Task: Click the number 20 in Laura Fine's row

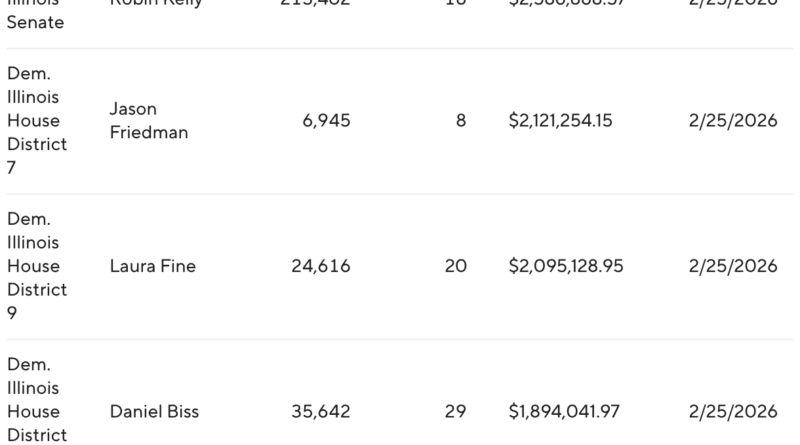Action: pos(455,266)
